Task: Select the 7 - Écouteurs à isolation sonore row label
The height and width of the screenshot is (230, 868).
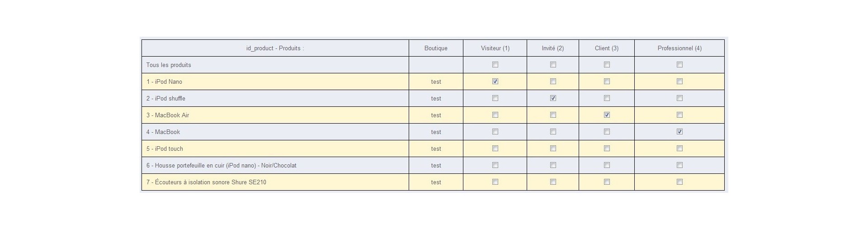Action: click(x=206, y=182)
